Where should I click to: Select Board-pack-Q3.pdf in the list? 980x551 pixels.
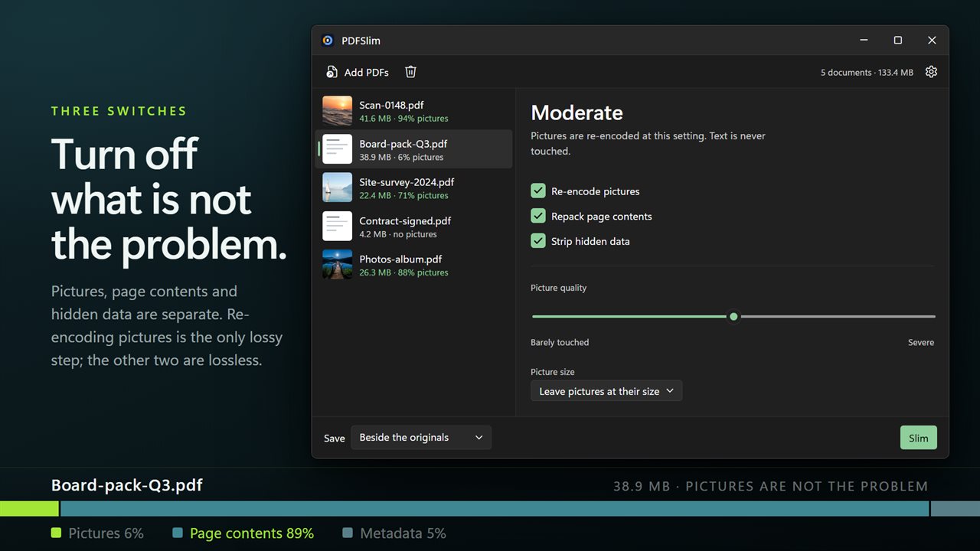414,149
